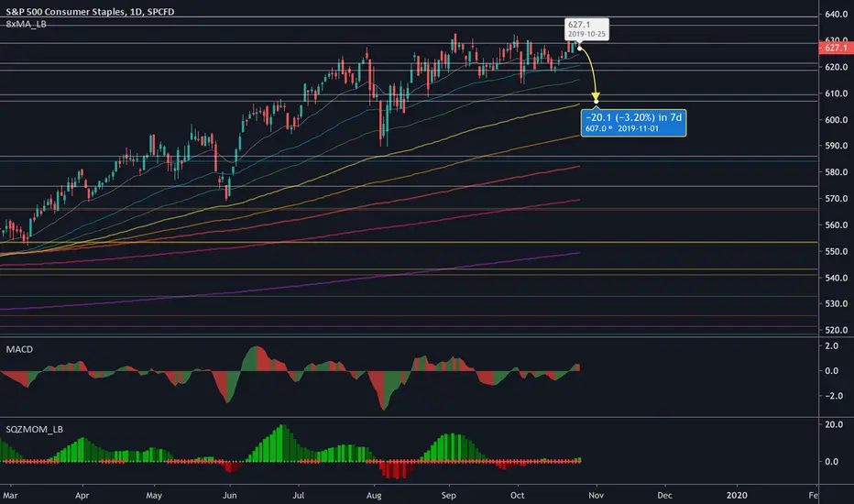854x504 pixels.
Task: Click the 560.0 price axis label
Action: (x=836, y=225)
